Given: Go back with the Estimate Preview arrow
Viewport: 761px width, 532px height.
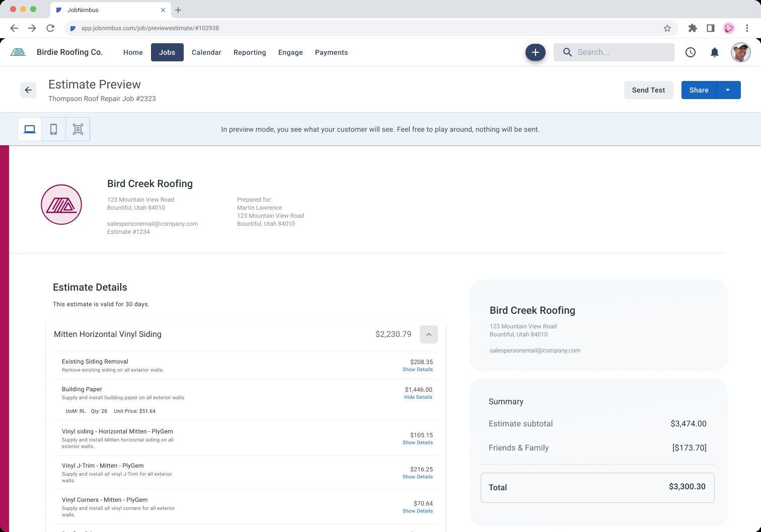Looking at the screenshot, I should click(x=28, y=90).
